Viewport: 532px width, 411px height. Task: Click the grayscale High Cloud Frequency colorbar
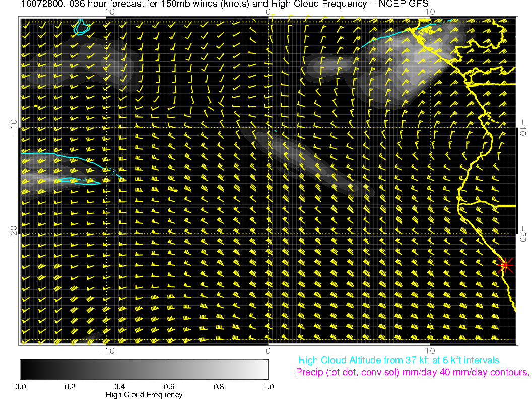click(x=144, y=369)
